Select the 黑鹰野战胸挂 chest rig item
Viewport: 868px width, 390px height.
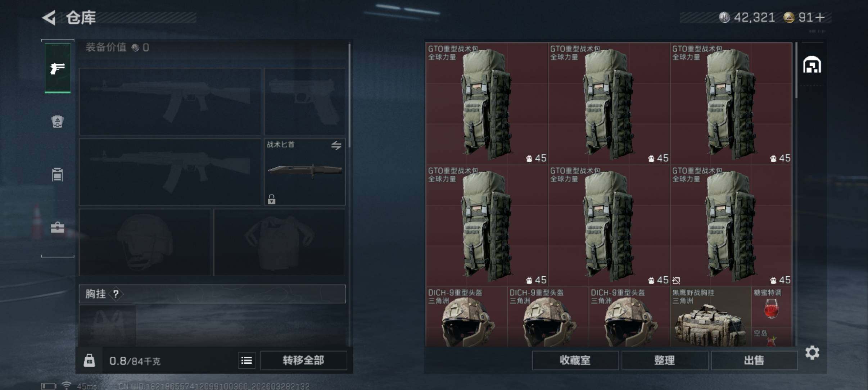pos(711,317)
